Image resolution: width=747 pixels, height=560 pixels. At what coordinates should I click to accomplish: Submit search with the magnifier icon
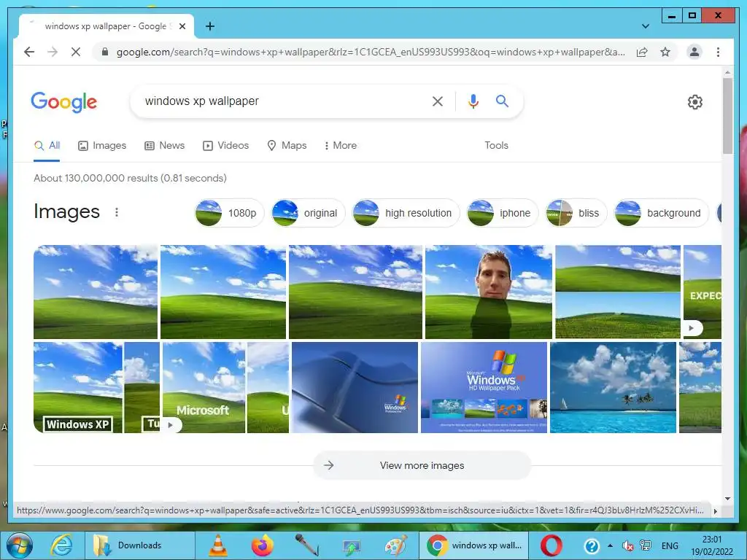(502, 101)
